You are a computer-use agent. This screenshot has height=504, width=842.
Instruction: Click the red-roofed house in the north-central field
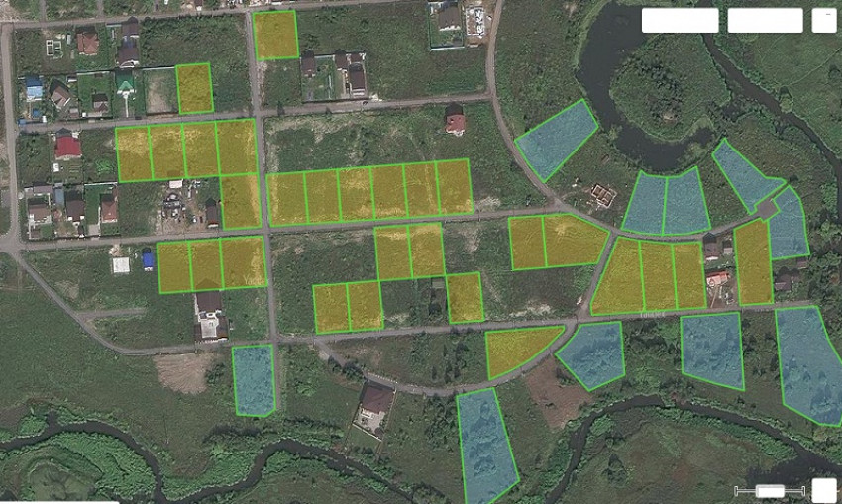pos(456,123)
